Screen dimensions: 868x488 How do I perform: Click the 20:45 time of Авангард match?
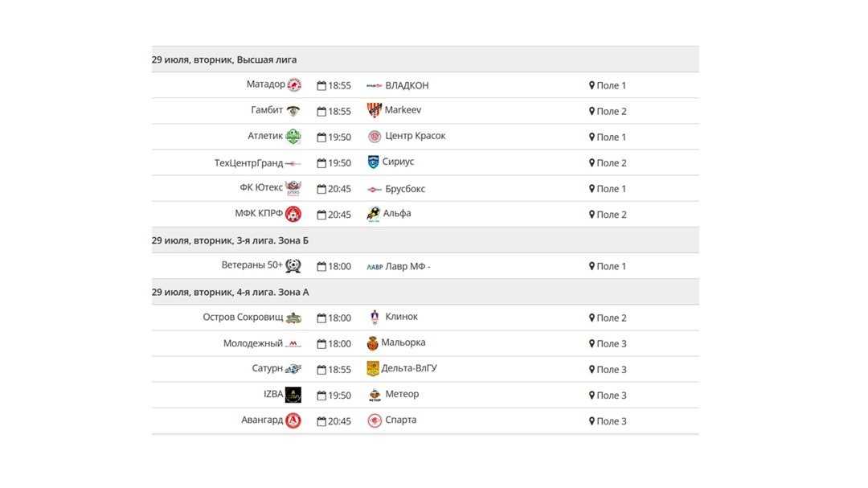[339, 421]
